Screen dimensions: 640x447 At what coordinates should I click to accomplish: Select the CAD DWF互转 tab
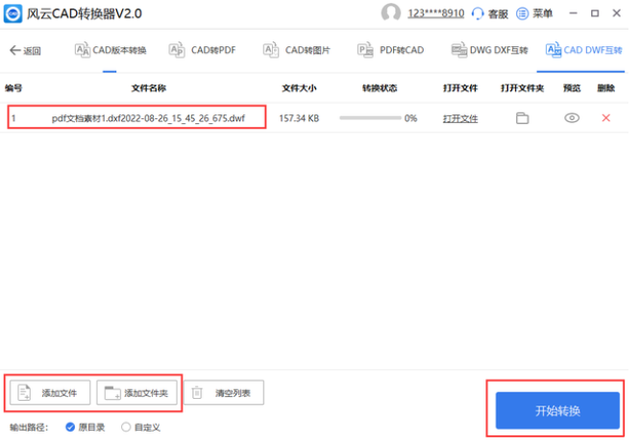click(x=584, y=50)
